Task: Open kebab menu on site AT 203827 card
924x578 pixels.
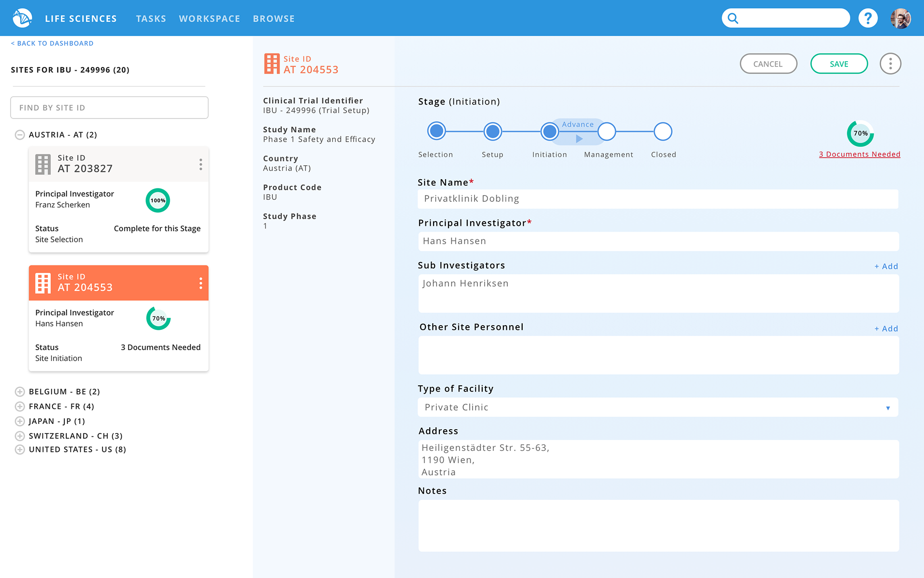Action: 201,164
